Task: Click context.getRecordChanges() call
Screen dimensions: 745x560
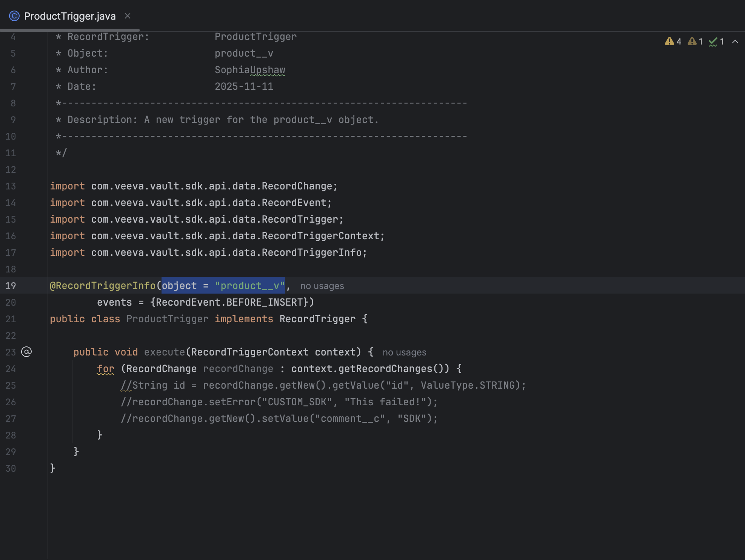Action: pos(370,369)
